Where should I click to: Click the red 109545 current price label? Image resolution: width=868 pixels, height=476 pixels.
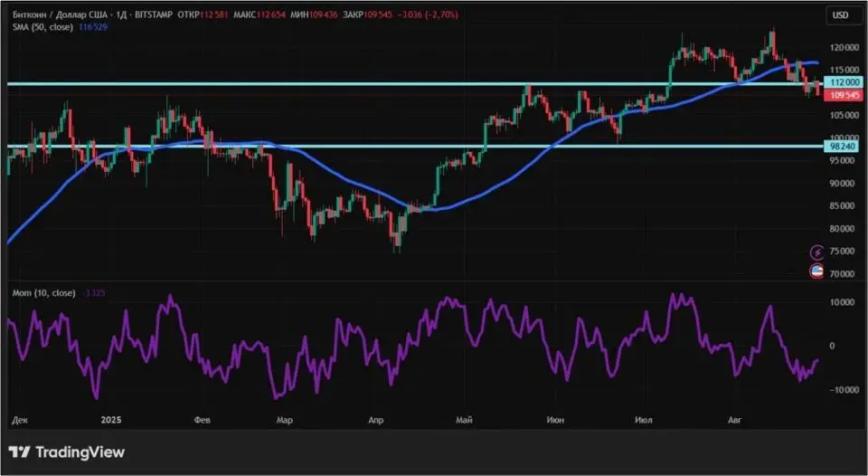[843, 95]
